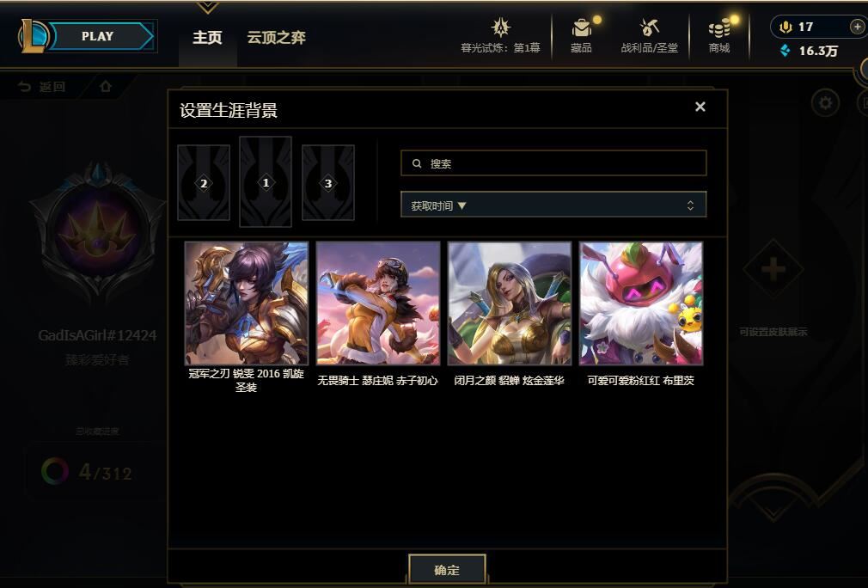Image resolution: width=868 pixels, height=588 pixels.
Task: Click the home icon next to 返回
Action: pyautogui.click(x=105, y=87)
